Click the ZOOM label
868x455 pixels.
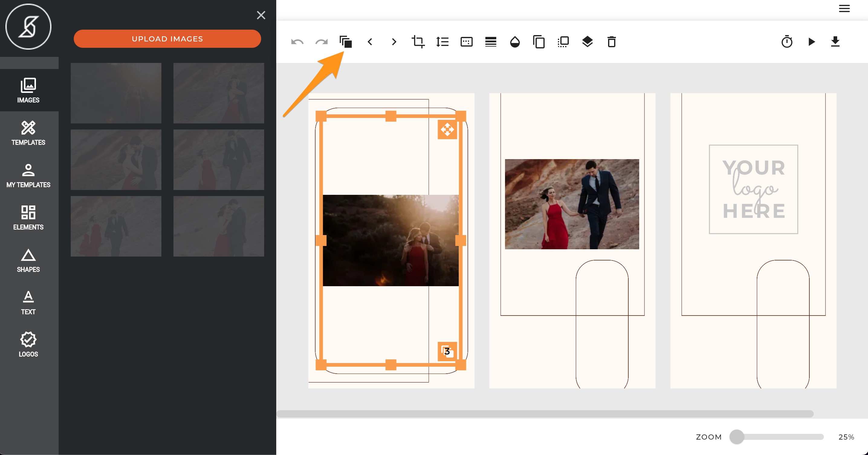point(709,437)
